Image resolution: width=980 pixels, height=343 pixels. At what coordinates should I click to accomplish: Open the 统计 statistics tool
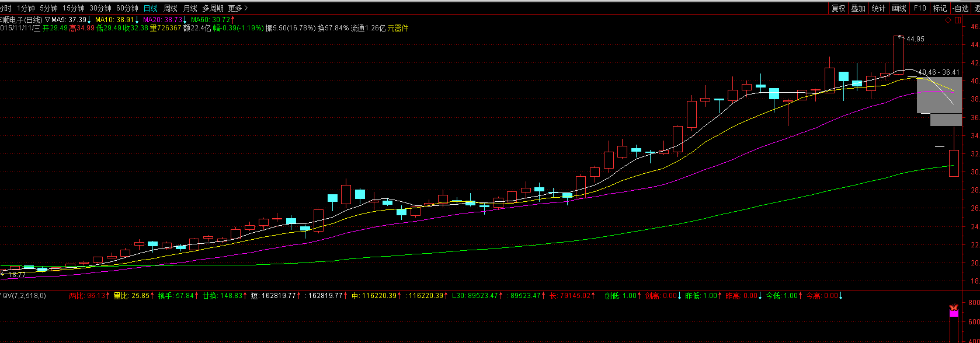click(878, 8)
